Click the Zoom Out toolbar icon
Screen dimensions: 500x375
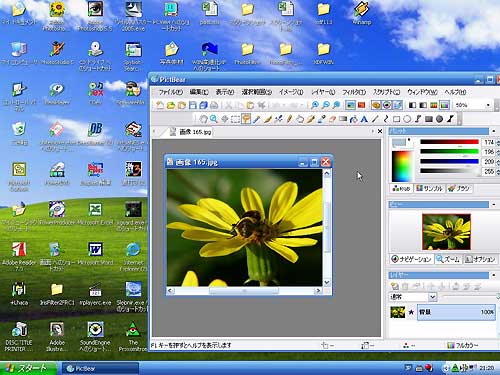point(325,105)
